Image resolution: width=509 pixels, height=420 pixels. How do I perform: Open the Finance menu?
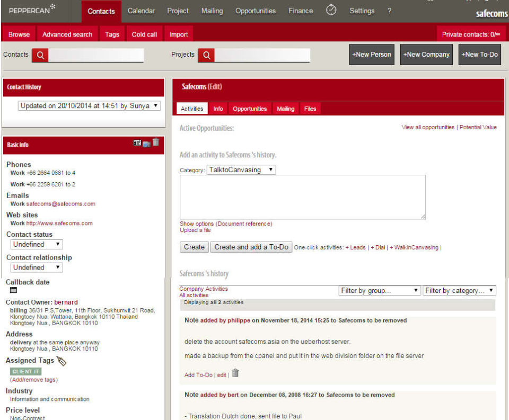301,11
